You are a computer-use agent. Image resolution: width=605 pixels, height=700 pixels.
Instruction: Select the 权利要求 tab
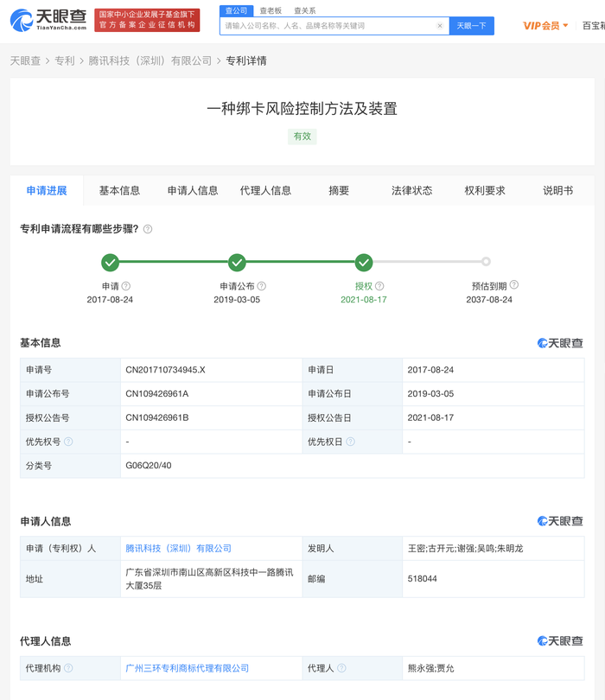(485, 191)
